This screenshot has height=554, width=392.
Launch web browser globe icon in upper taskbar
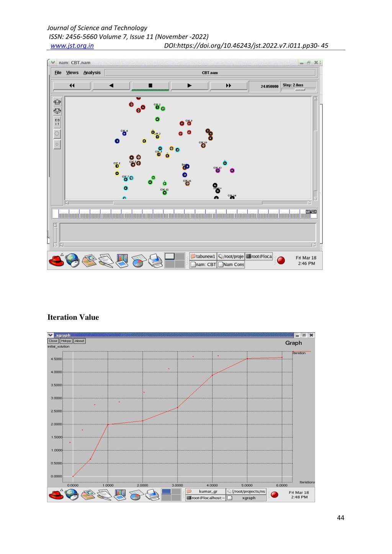tap(72, 261)
